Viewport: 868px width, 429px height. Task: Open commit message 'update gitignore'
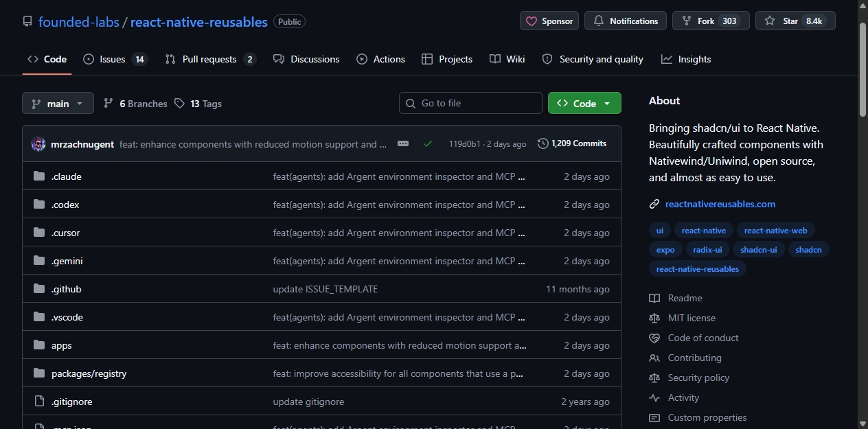coord(308,402)
